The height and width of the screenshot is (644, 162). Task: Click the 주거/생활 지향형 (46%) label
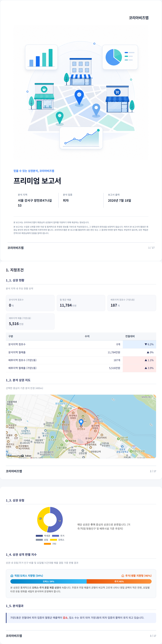[138, 576]
